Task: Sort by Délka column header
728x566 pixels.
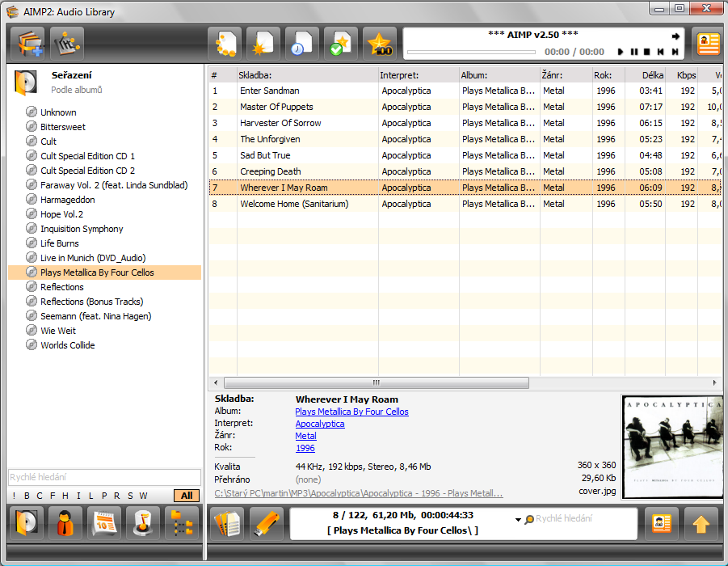Action: pos(645,75)
